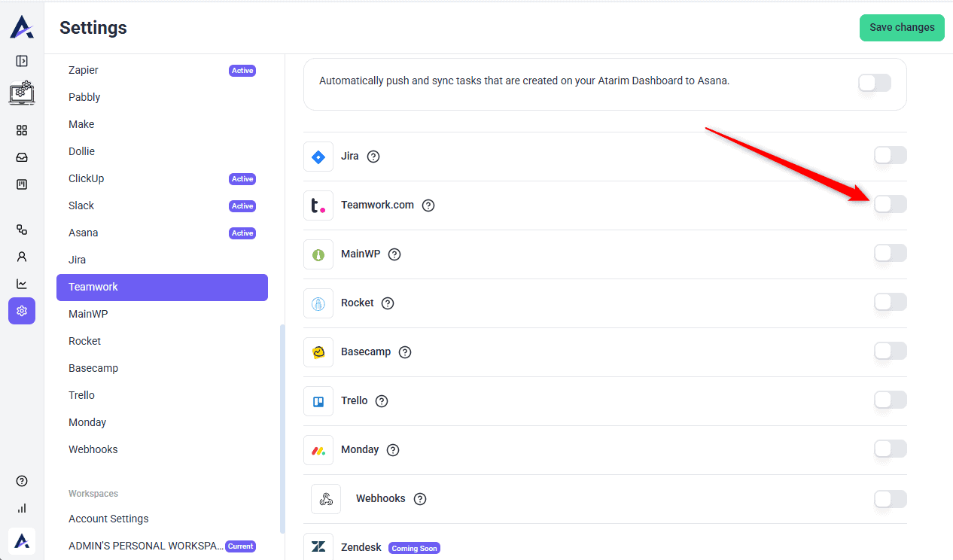The width and height of the screenshot is (953, 560).
Task: Open the monitor with gears icon
Action: (22, 93)
